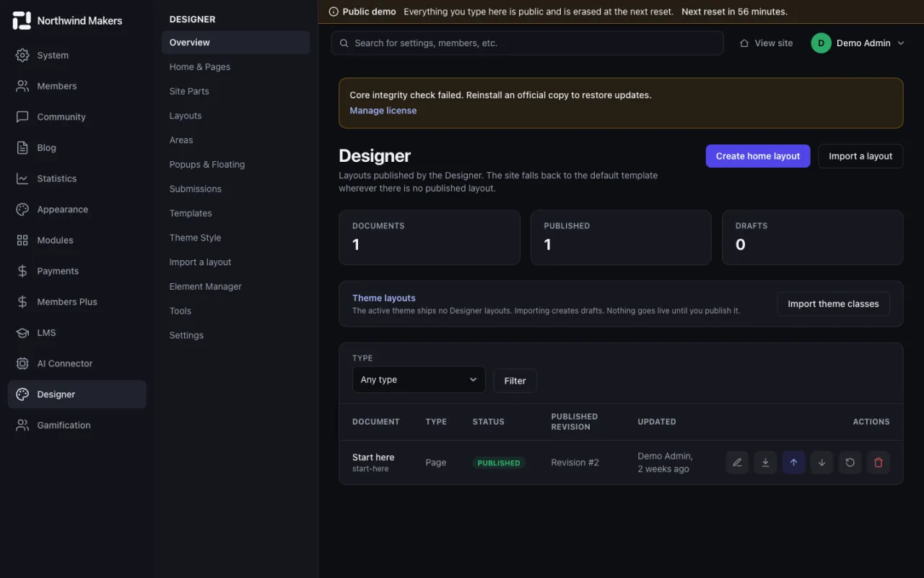
Task: Click the Payments dollar icon
Action: pos(22,271)
